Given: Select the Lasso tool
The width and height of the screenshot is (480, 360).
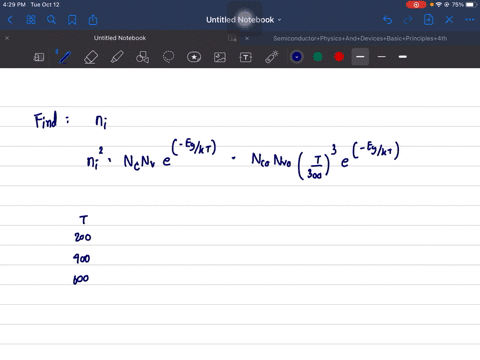Looking at the screenshot, I should (168, 57).
